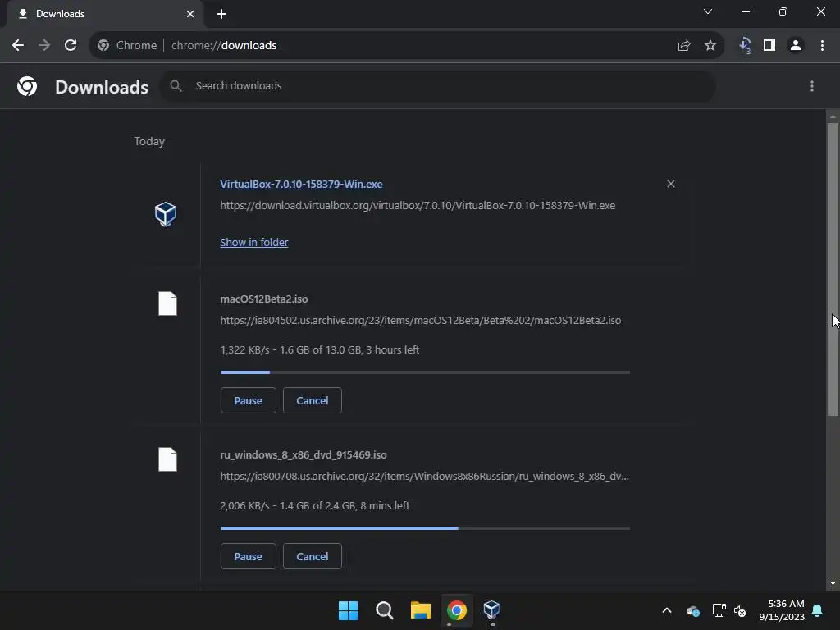Open the notification bell
Screen dimensions: 840x630
[818, 610]
